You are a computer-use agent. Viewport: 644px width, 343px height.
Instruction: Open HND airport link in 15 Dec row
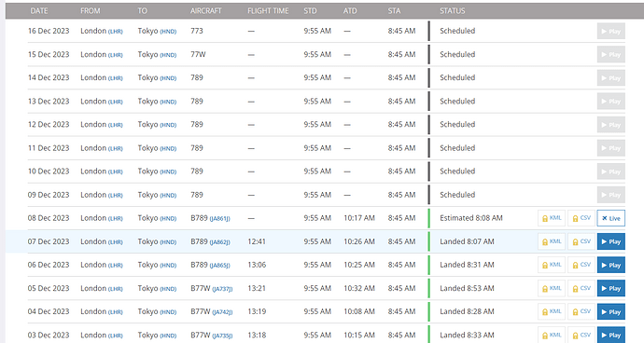coord(168,55)
